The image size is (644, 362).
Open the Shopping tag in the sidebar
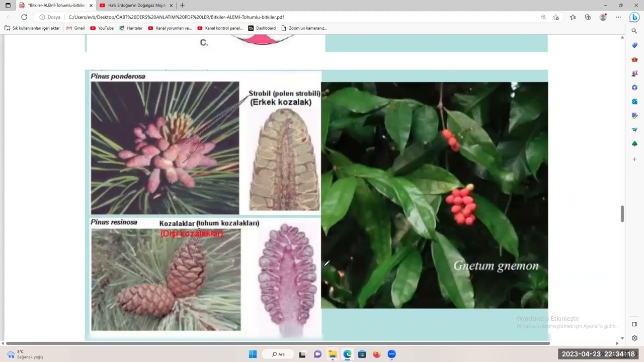[x=634, y=45]
